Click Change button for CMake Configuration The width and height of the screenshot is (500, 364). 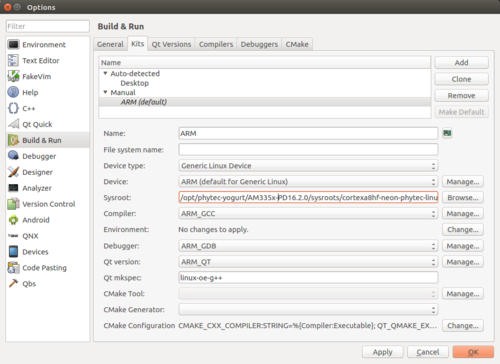463,325
